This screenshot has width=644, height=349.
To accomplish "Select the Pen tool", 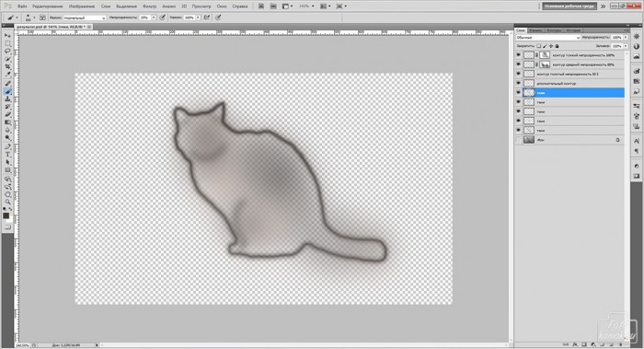I will 7,146.
